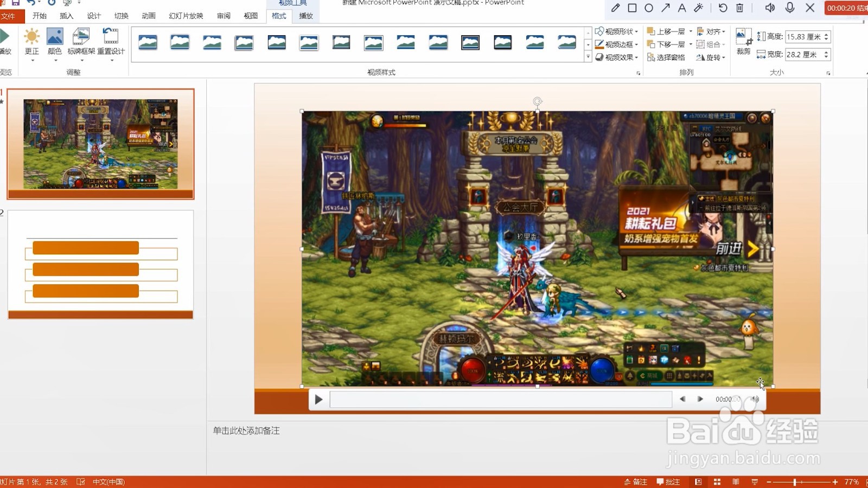The image size is (868, 488).
Task: Switch to Slide Sorter view
Action: click(x=717, y=482)
